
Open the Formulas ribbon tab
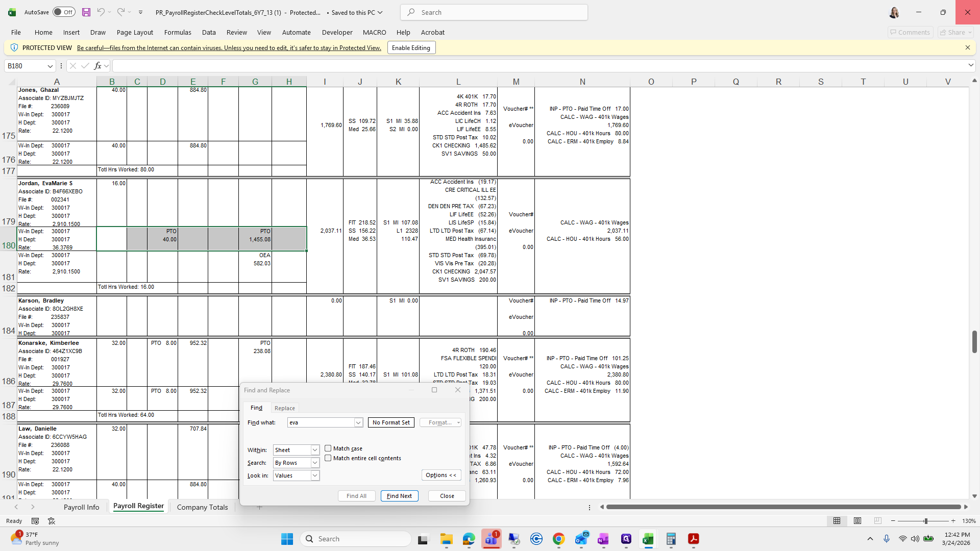178,32
